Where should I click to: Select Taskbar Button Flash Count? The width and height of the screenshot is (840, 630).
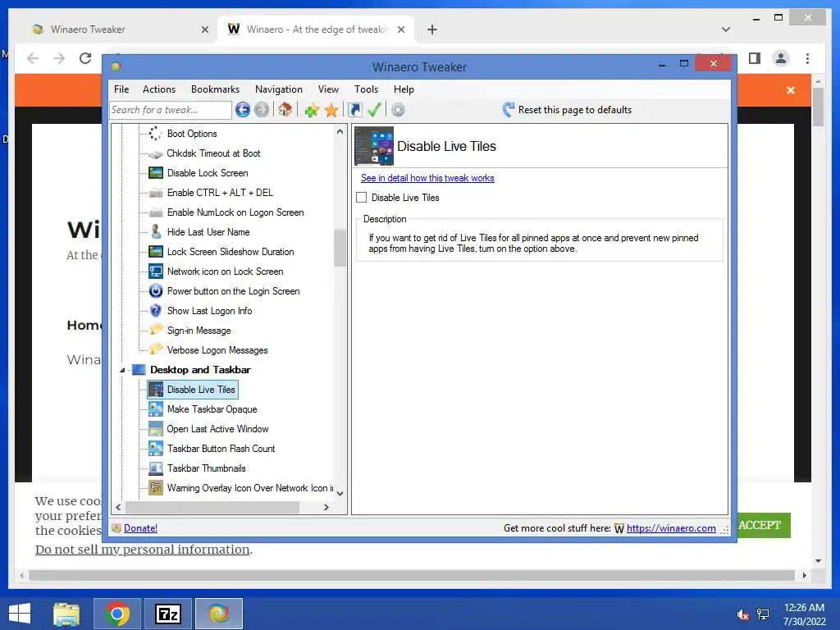tap(221, 449)
